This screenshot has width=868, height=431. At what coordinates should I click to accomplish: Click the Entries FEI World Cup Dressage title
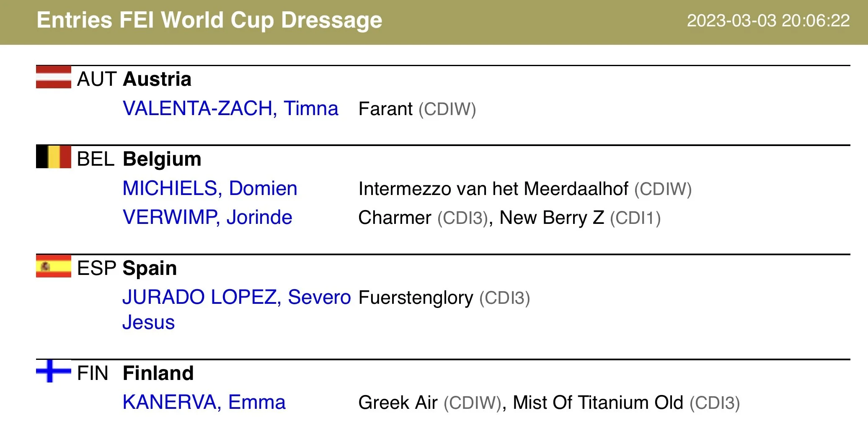click(x=209, y=20)
